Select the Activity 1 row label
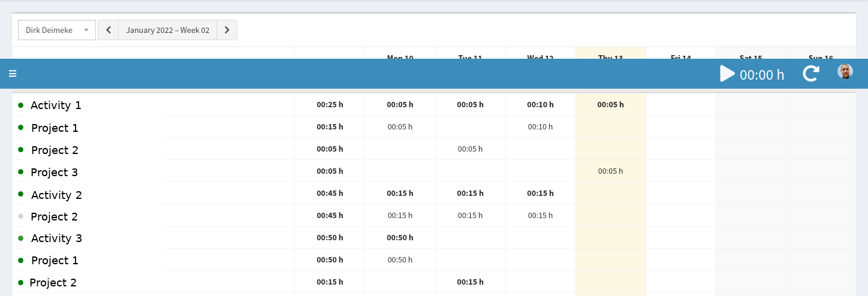This screenshot has width=868, height=296. point(56,105)
